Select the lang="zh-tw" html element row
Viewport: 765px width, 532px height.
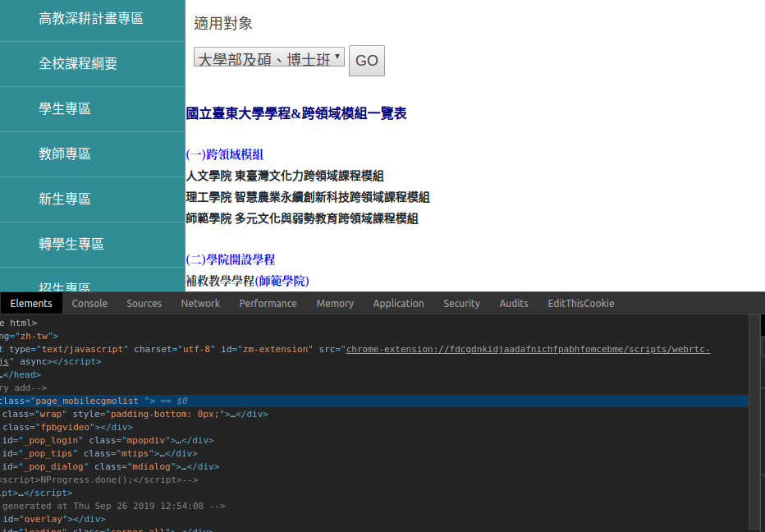click(374, 337)
